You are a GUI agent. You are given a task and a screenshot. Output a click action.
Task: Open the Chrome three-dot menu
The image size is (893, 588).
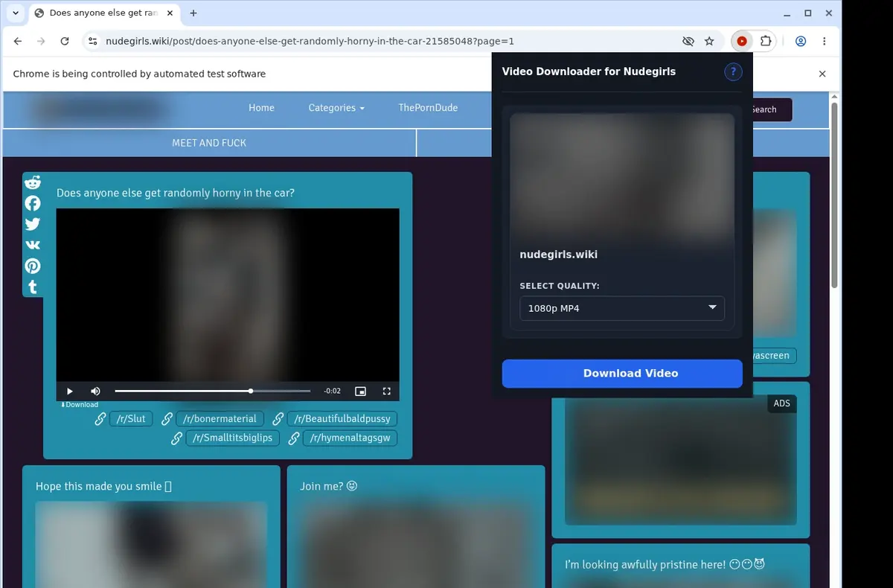pyautogui.click(x=825, y=42)
